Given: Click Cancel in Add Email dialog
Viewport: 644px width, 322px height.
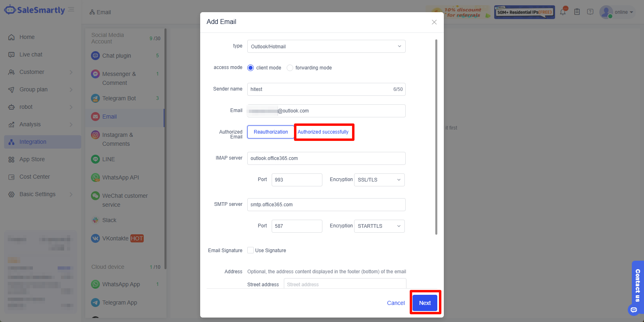Looking at the screenshot, I should tap(395, 303).
